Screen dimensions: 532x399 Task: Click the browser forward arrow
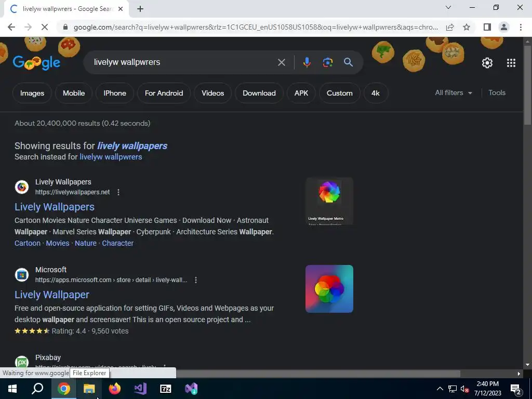tap(28, 27)
